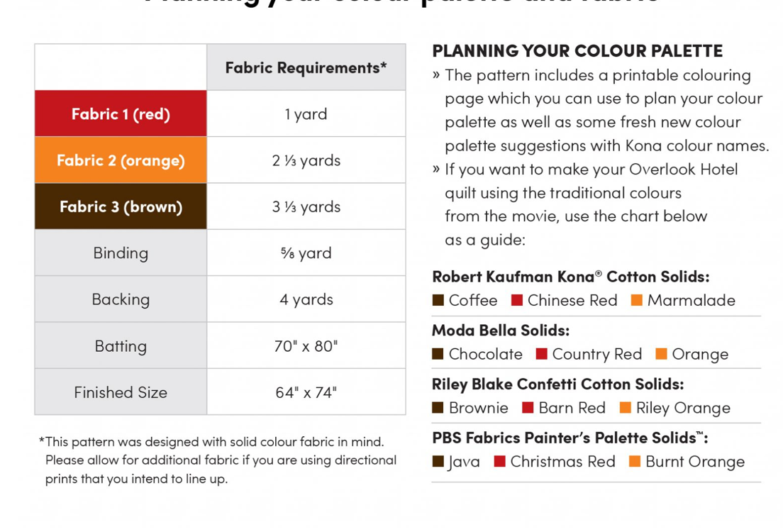Select the orange Fabric 2 table cell

(x=121, y=160)
